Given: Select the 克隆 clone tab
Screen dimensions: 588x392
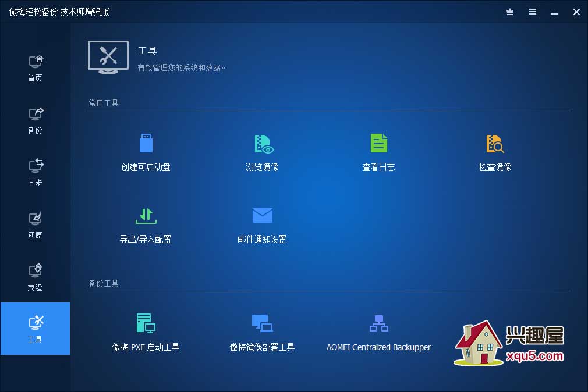Looking at the screenshot, I should [x=36, y=278].
